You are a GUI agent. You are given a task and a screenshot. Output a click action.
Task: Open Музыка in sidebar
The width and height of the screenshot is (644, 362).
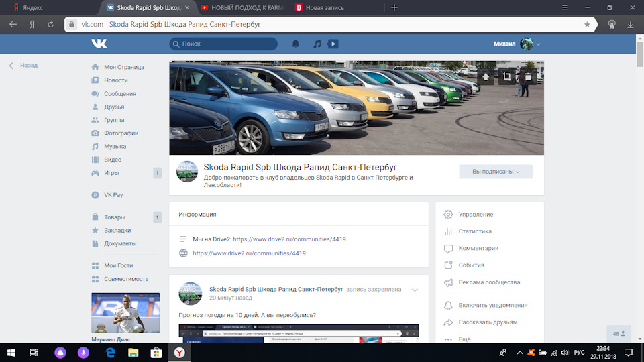[115, 147]
